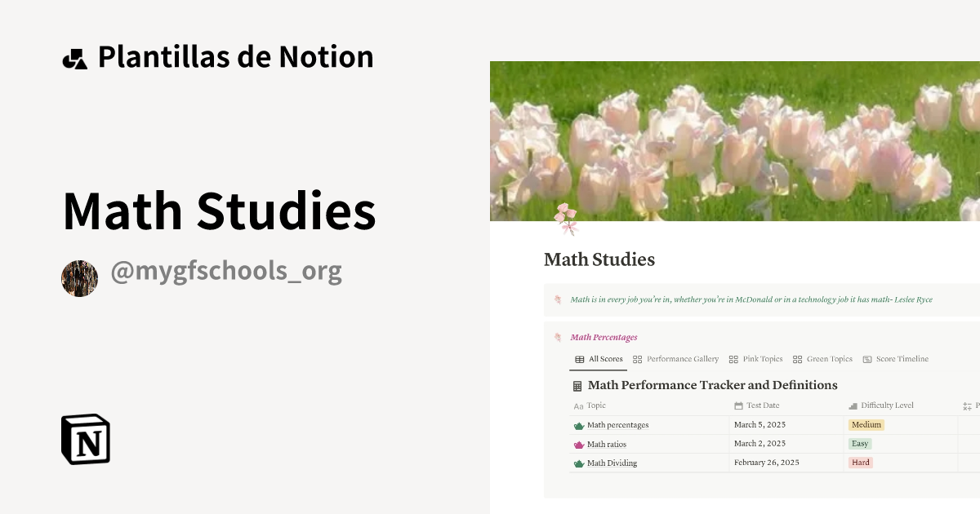Click the formula column header icon
Screen dimensions: 980x514
coord(967,405)
